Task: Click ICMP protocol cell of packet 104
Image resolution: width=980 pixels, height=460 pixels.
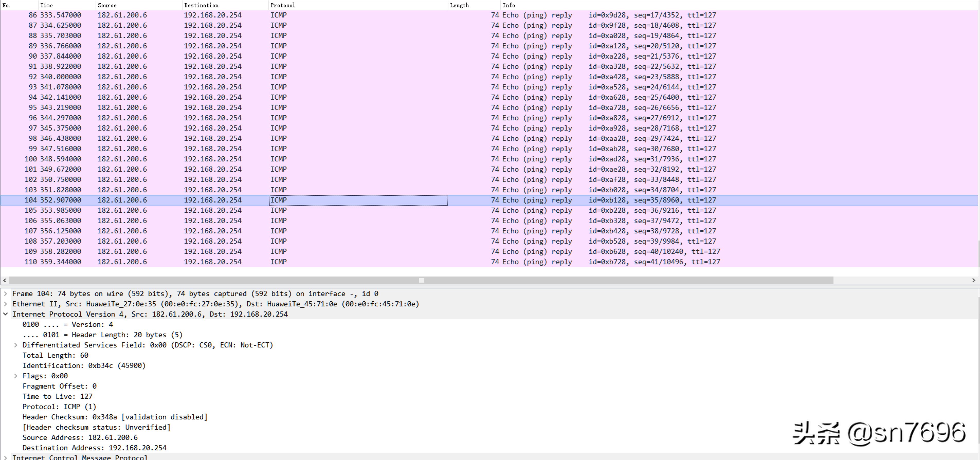Action: 358,200
